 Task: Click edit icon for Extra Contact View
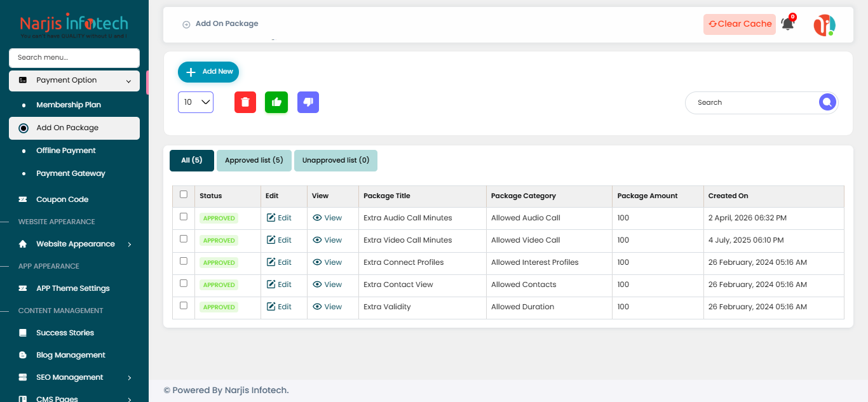[x=271, y=285]
